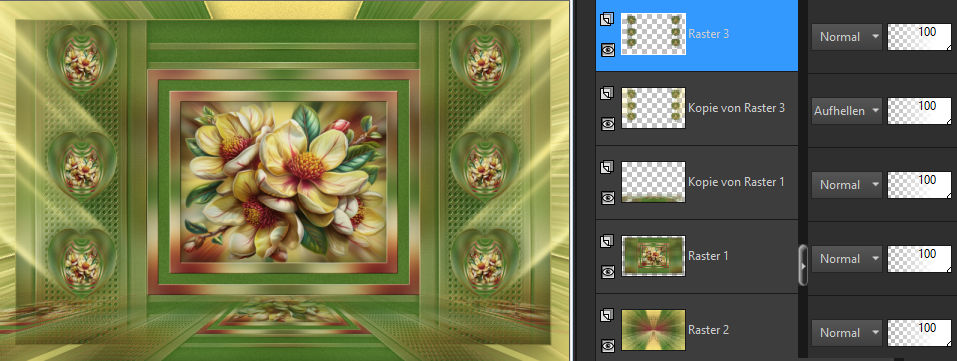Click the Raster 1 layer name
Image resolution: width=957 pixels, height=361 pixels.
tap(708, 256)
